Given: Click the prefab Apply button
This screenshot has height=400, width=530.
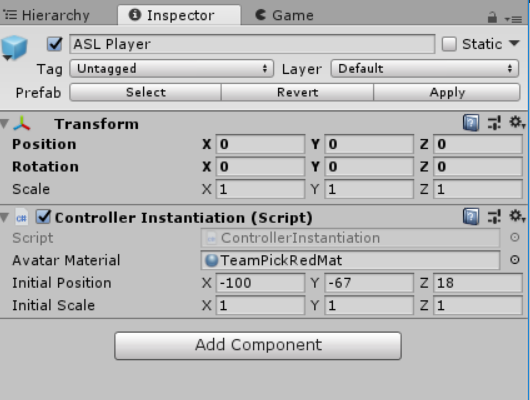Looking at the screenshot, I should click(x=447, y=92).
